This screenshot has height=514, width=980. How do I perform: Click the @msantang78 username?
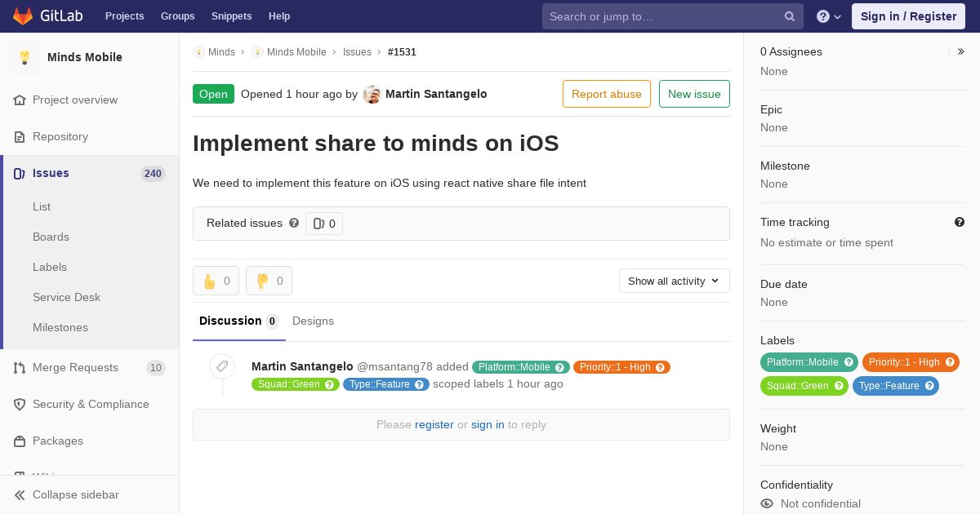point(394,367)
